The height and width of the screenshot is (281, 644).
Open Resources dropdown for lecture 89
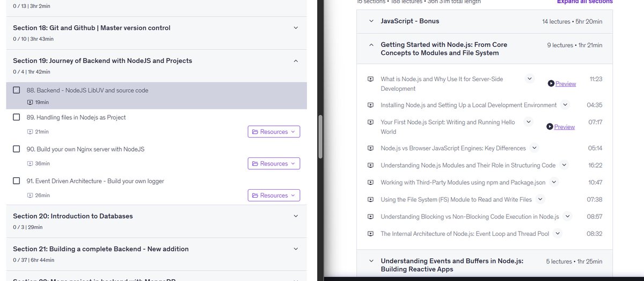274,132
